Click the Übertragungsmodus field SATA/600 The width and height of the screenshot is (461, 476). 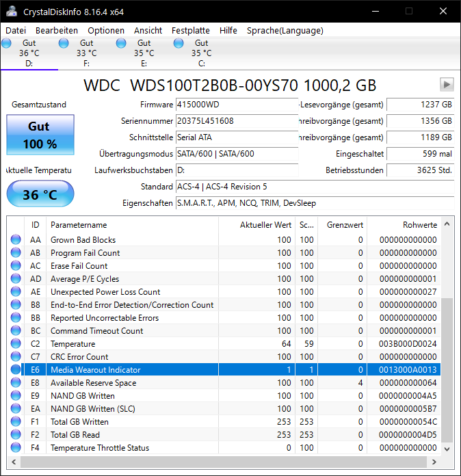[x=237, y=154]
